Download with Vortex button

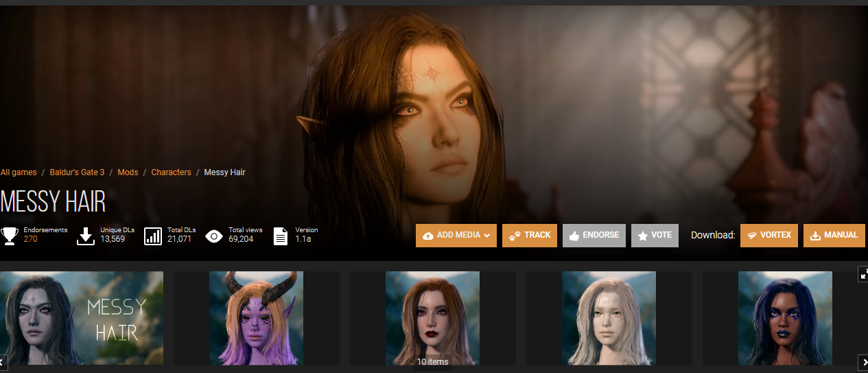point(769,236)
